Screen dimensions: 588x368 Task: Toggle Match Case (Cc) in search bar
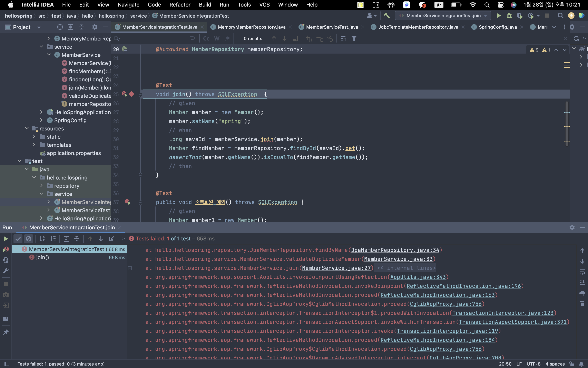206,38
